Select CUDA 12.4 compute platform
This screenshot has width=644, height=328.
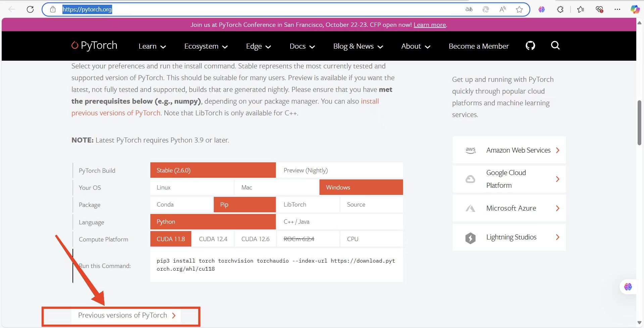point(213,239)
